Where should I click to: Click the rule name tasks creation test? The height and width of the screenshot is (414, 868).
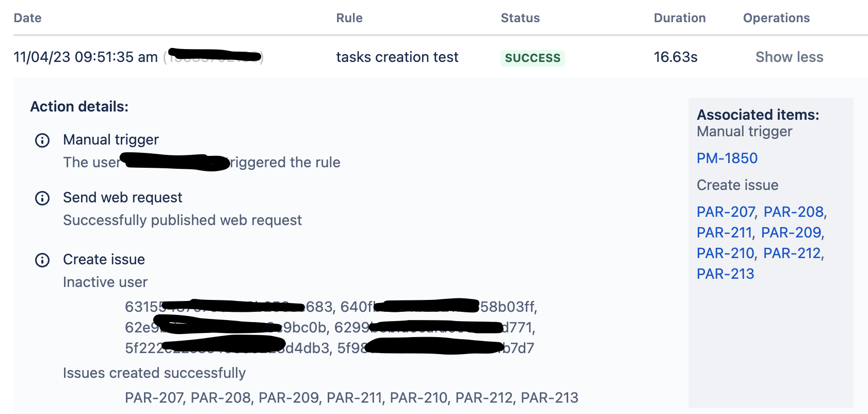click(398, 57)
